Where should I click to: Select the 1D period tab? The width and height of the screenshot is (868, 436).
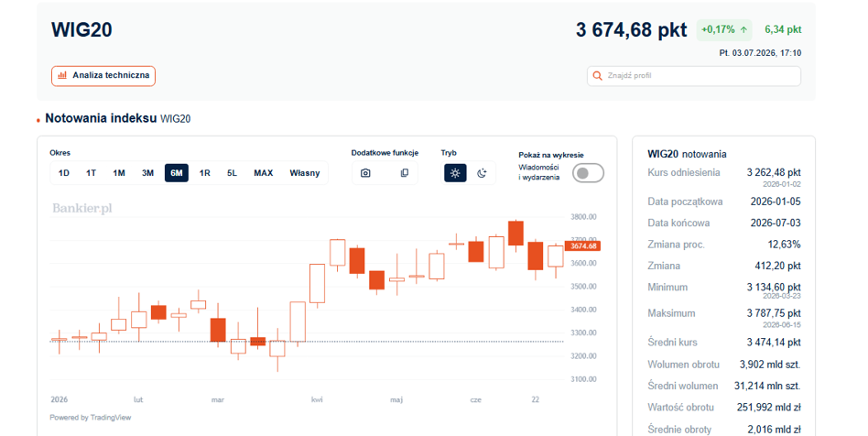click(x=64, y=173)
